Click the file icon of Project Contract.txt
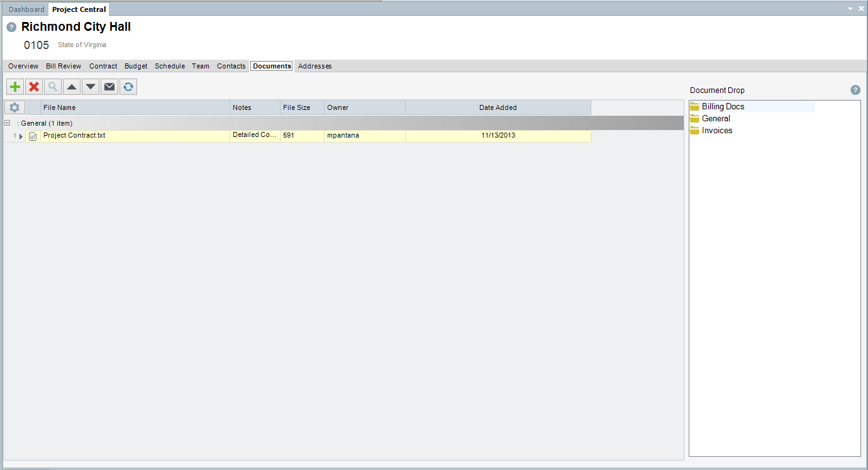 tap(33, 136)
